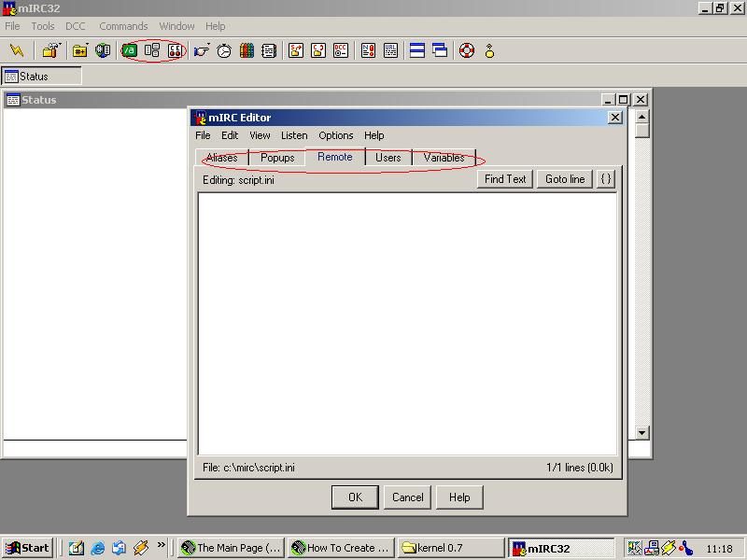Open the Colors books icon

(x=247, y=50)
